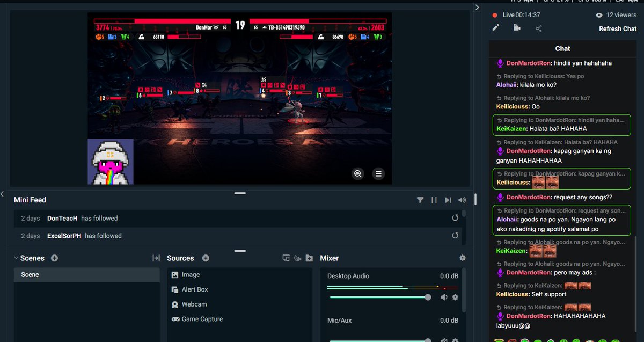Open the Mini Feed filter funnel icon
644x342 pixels.
[x=420, y=200]
